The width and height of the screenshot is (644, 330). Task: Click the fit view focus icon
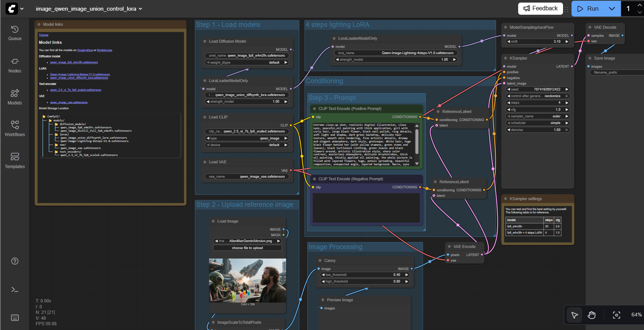tap(616, 315)
